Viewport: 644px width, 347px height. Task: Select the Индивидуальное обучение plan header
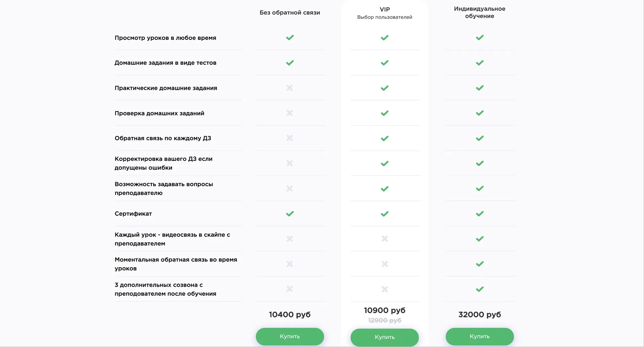pyautogui.click(x=480, y=12)
